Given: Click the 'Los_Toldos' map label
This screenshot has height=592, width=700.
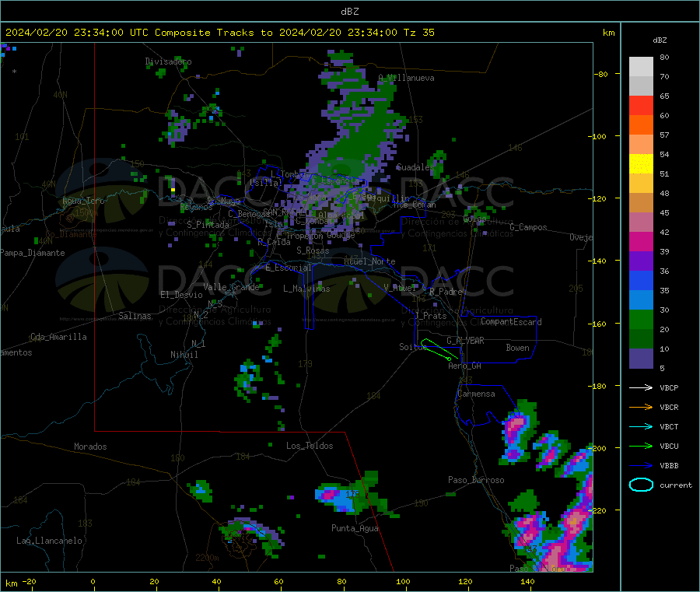Looking at the screenshot, I should [310, 446].
